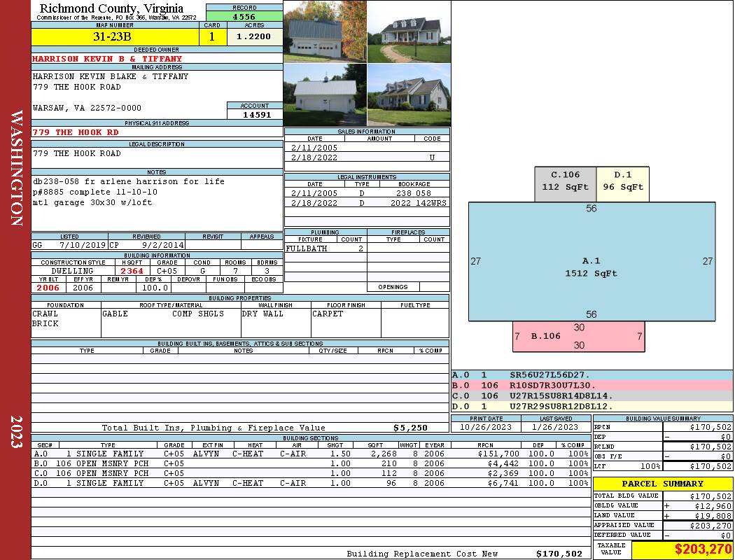Click the heated square feet value 2364

coord(132,271)
